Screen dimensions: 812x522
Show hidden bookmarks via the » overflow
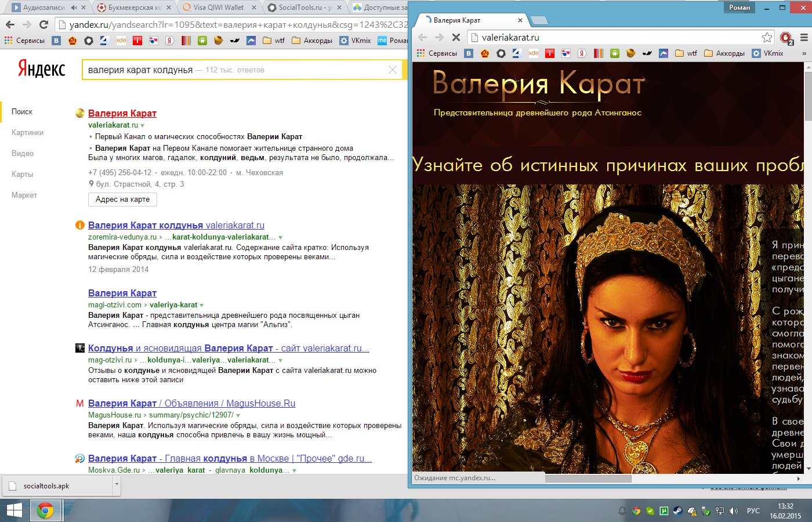click(x=804, y=53)
